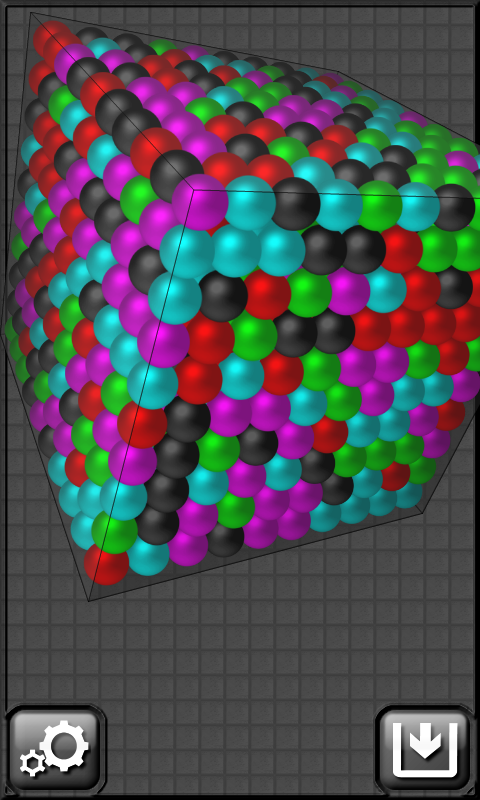Select the red ball at the cube's bottom front corner
This screenshot has width=480, height=800.
tap(107, 563)
